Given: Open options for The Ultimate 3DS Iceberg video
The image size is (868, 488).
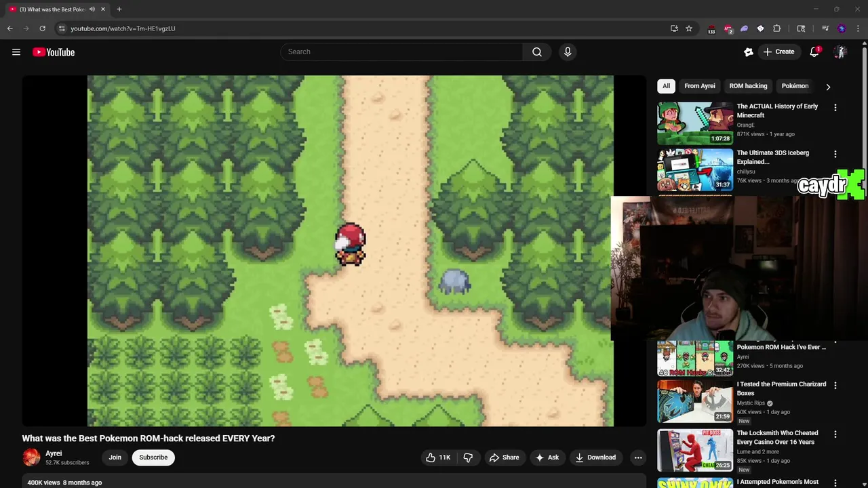Looking at the screenshot, I should [835, 155].
